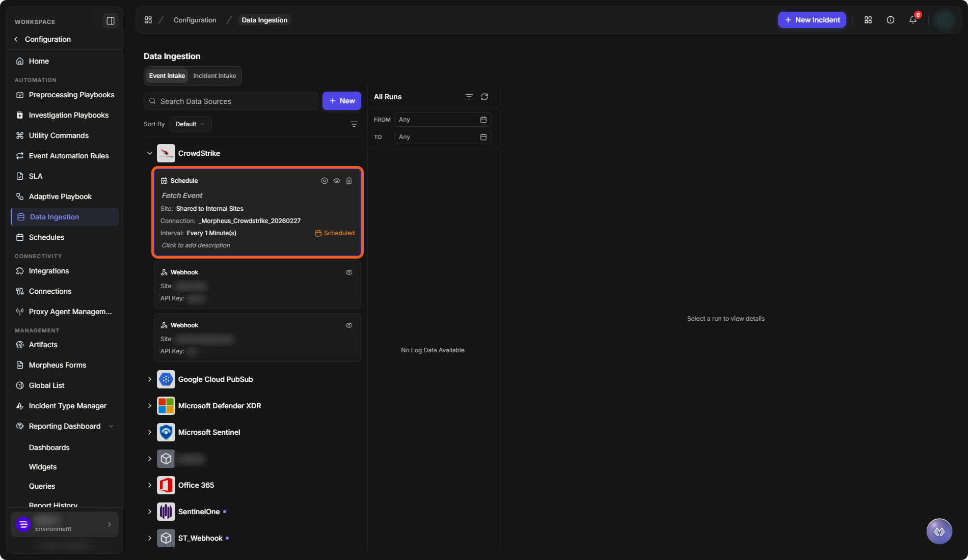
Task: Toggle eye icon on second Webhook card
Action: coord(349,325)
